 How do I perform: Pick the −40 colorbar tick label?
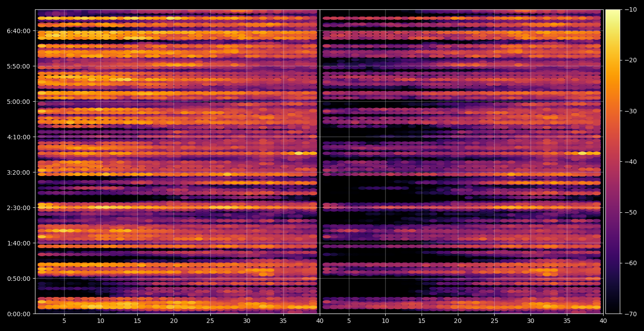[x=630, y=162]
